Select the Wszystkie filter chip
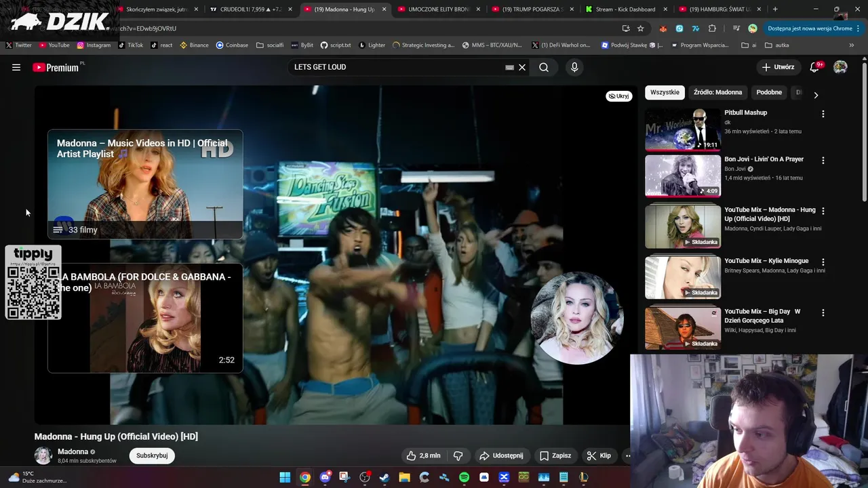868x488 pixels. pyautogui.click(x=665, y=92)
